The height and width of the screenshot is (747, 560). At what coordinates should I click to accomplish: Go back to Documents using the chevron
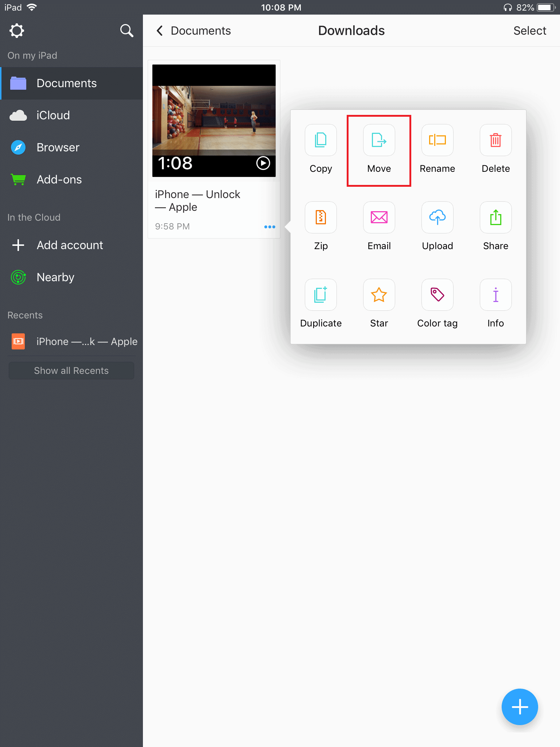pyautogui.click(x=160, y=31)
